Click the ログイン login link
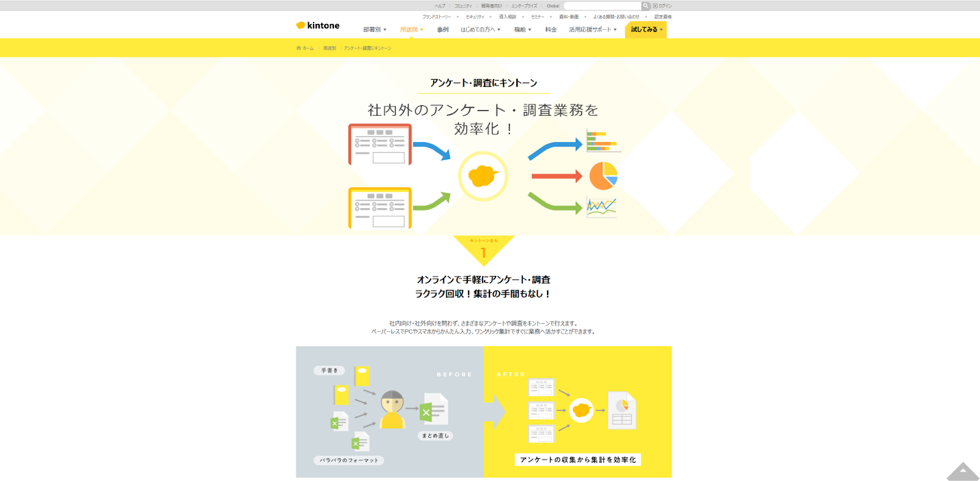Image resolution: width=980 pixels, height=481 pixels. click(x=662, y=6)
